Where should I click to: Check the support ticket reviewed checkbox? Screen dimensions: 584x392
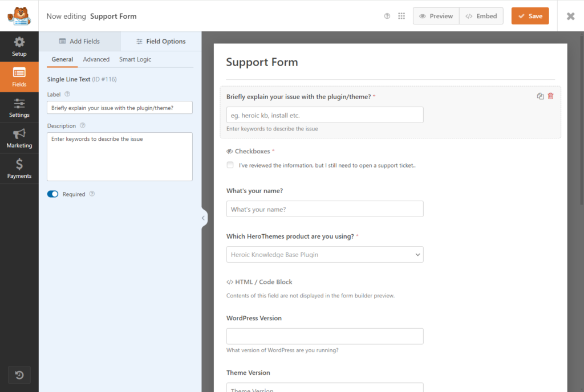coord(230,165)
